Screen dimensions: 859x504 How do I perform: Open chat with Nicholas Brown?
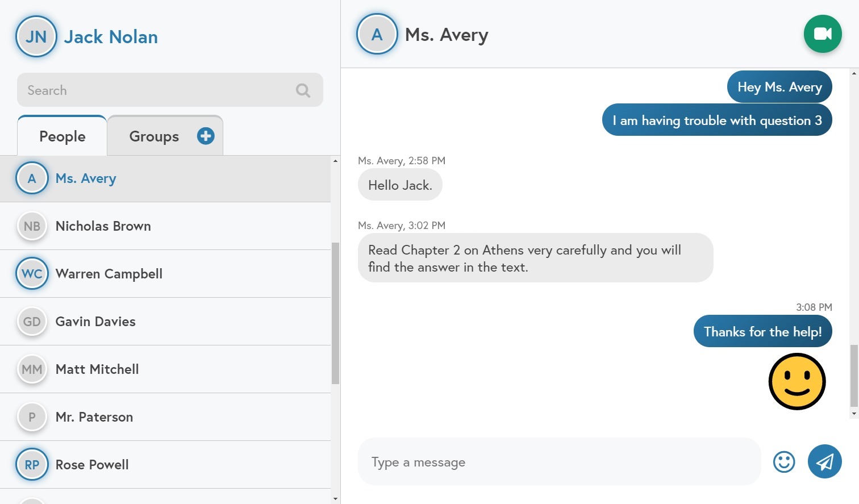pyautogui.click(x=103, y=226)
